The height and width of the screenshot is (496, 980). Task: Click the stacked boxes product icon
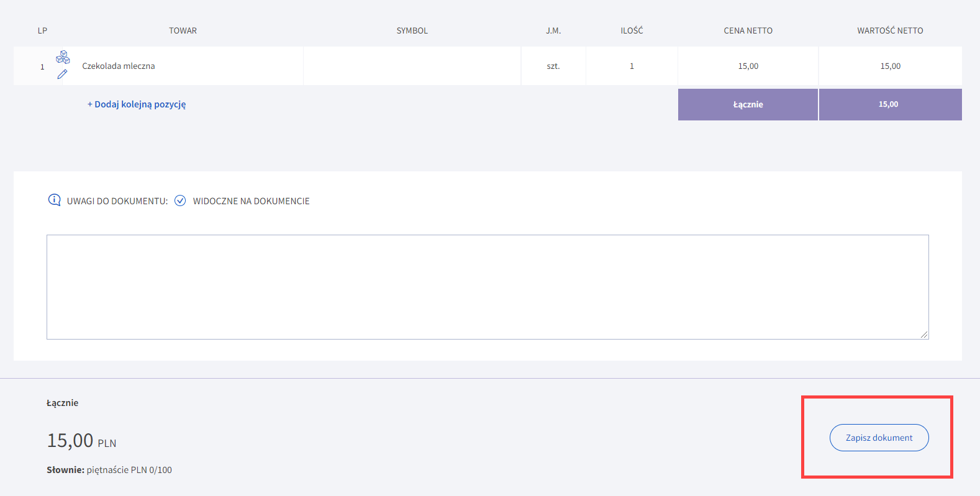pyautogui.click(x=63, y=57)
